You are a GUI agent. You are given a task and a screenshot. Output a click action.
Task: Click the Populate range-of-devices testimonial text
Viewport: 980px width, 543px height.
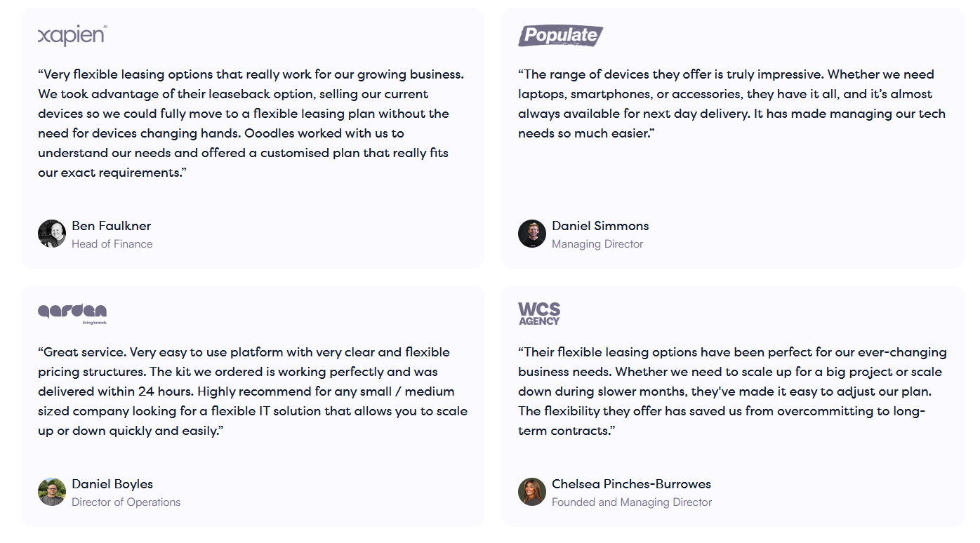coord(731,104)
